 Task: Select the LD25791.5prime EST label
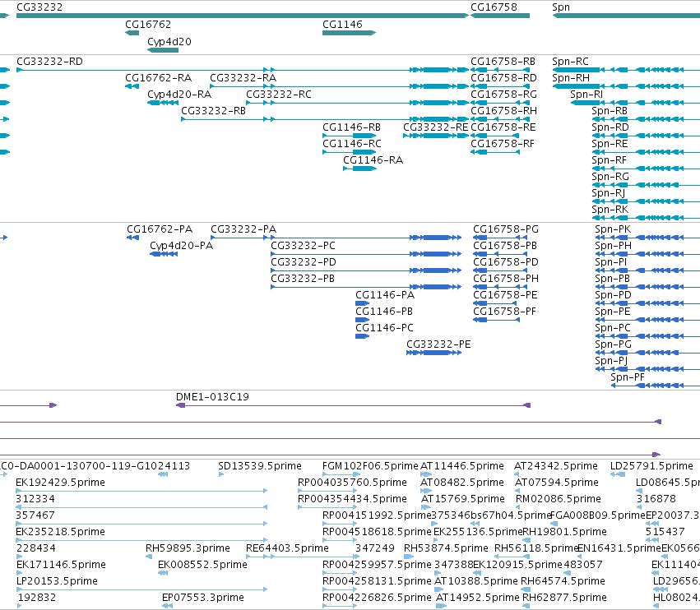click(x=651, y=466)
